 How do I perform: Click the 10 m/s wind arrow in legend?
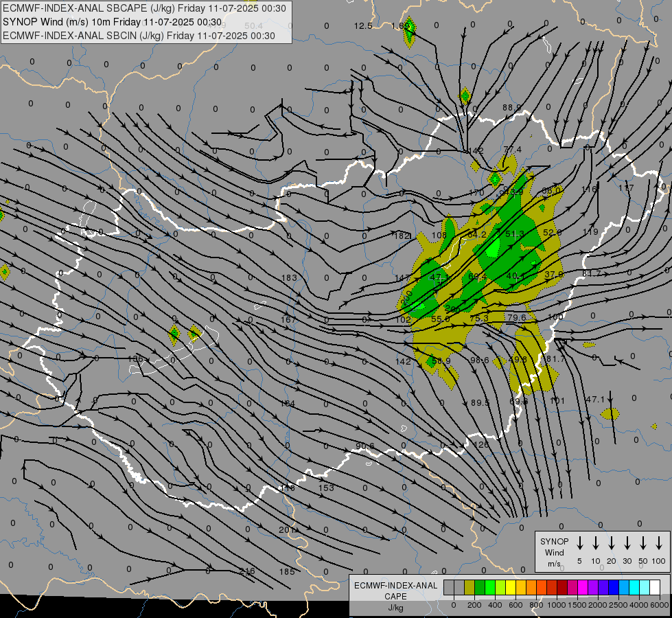point(596,543)
